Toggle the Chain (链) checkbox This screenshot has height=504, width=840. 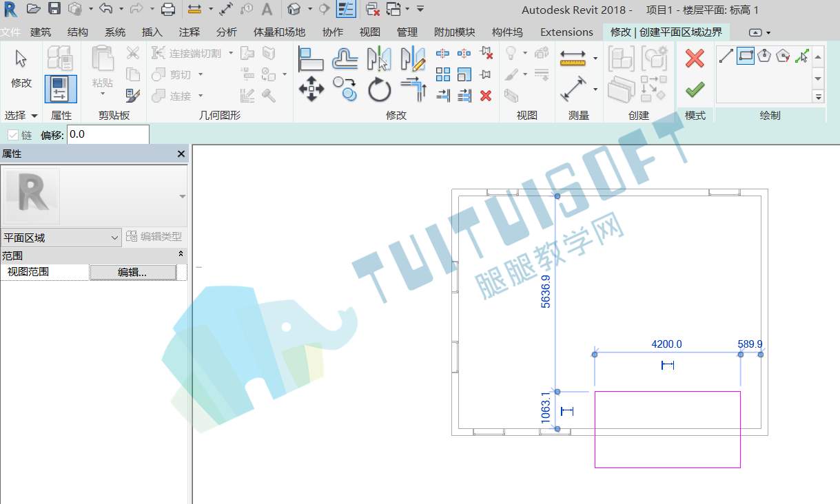click(13, 135)
